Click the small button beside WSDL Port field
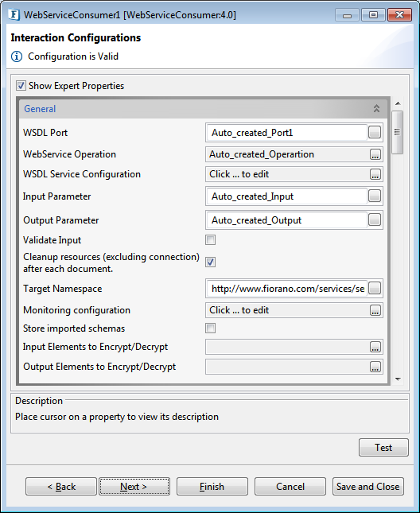 pyautogui.click(x=375, y=133)
